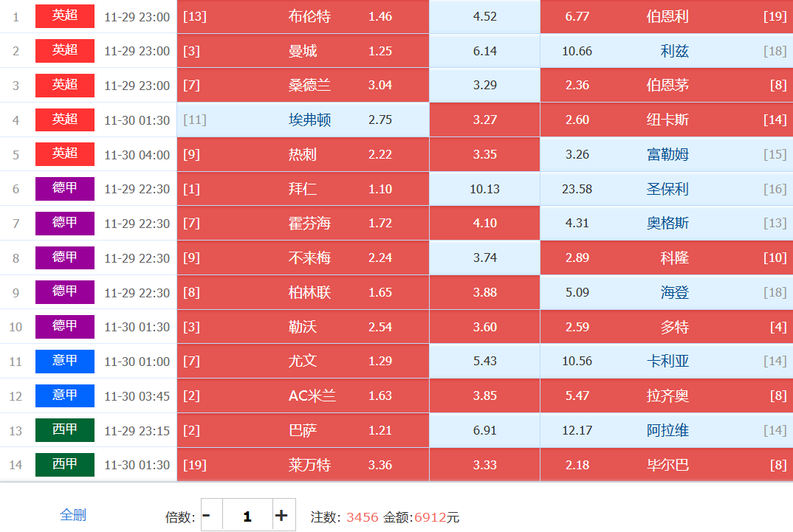The height and width of the screenshot is (532, 793).
Task: Click the 西甲 badge on the 莱万特 row
Action: click(65, 465)
